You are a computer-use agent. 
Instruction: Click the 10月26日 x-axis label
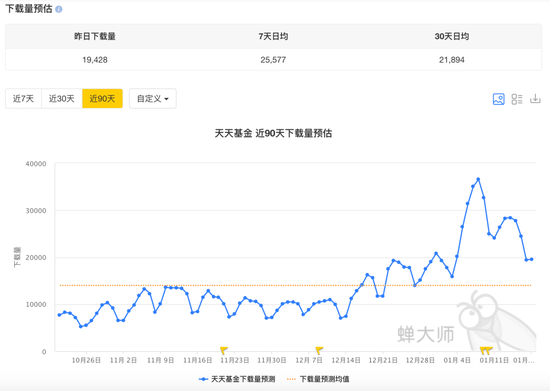(x=86, y=360)
